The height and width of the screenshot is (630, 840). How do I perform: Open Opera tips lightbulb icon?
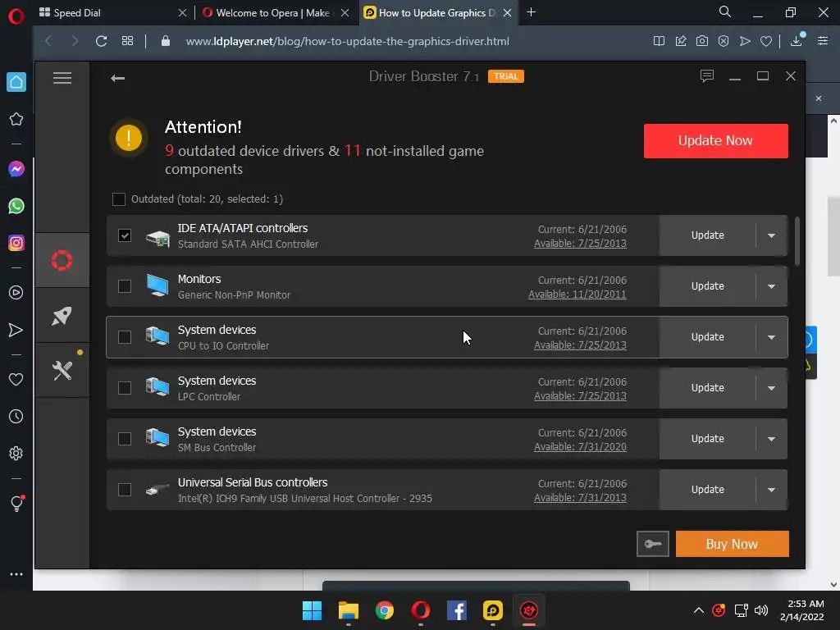(x=16, y=503)
